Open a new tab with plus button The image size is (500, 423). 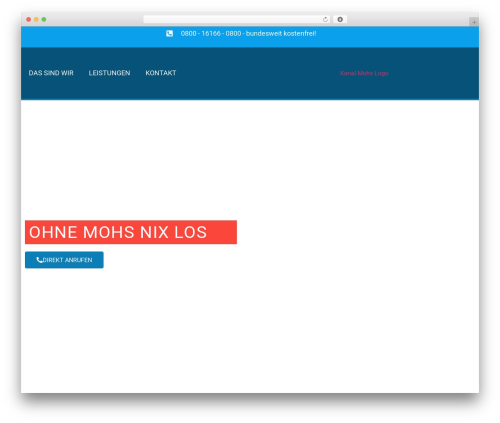pos(474,22)
